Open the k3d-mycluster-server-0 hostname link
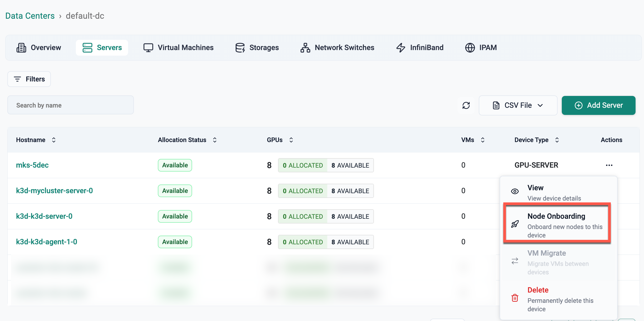The image size is (644, 321). pos(54,191)
